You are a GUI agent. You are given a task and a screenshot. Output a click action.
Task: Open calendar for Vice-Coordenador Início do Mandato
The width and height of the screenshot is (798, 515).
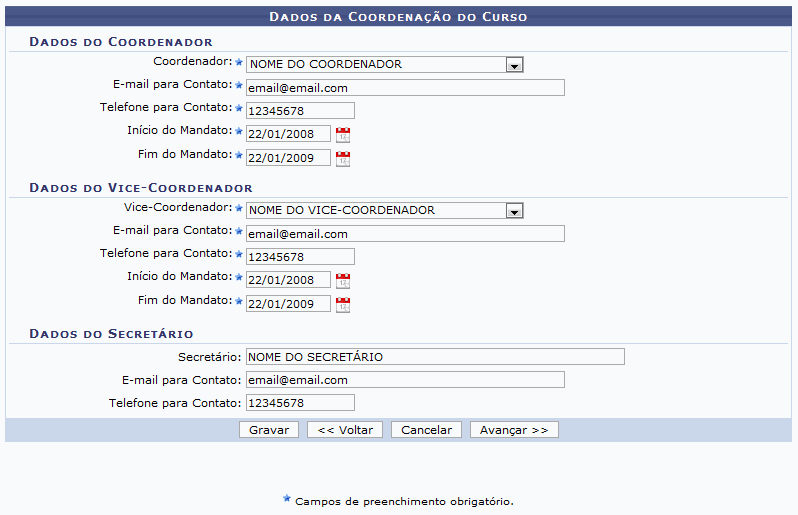[x=343, y=280]
